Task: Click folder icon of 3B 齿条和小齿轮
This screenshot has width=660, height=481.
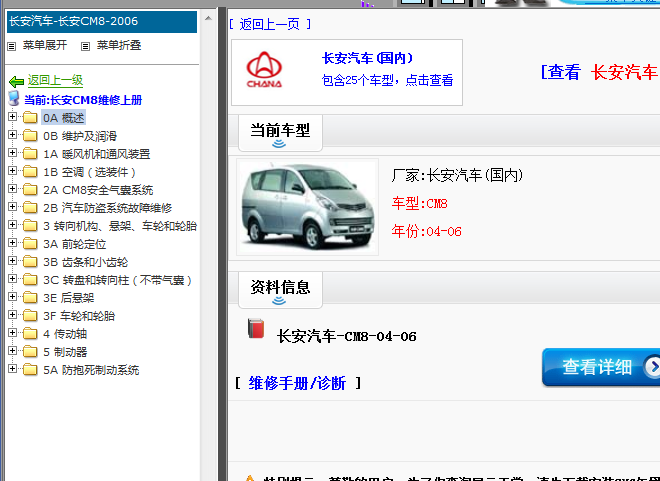Action: [30, 262]
